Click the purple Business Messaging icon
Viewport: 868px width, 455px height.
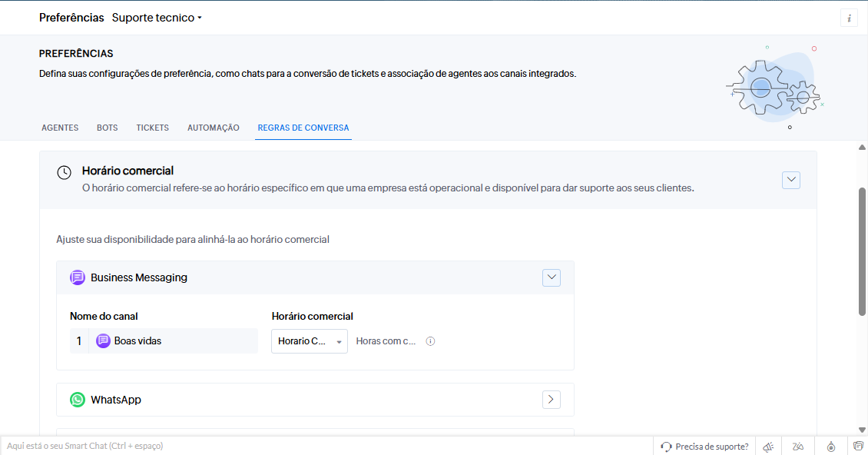point(78,277)
